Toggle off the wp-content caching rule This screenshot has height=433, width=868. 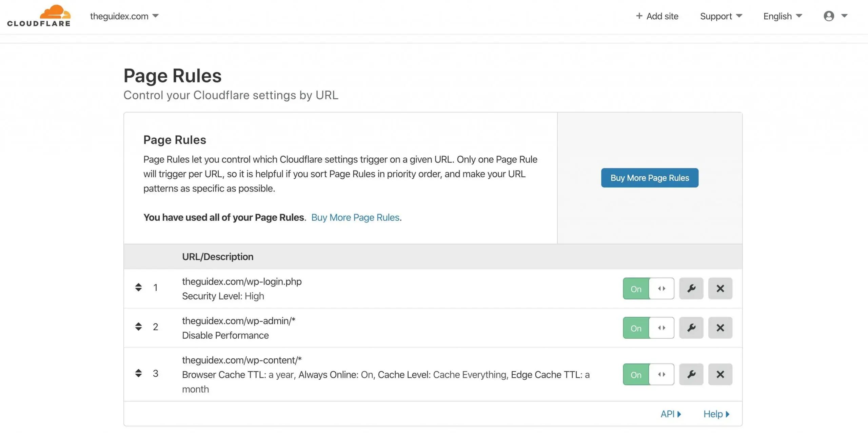[636, 374]
